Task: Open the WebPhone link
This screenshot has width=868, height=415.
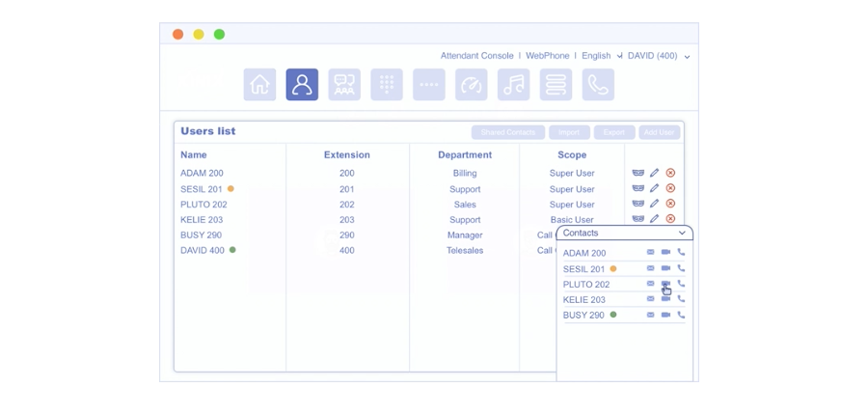Action: pyautogui.click(x=547, y=56)
